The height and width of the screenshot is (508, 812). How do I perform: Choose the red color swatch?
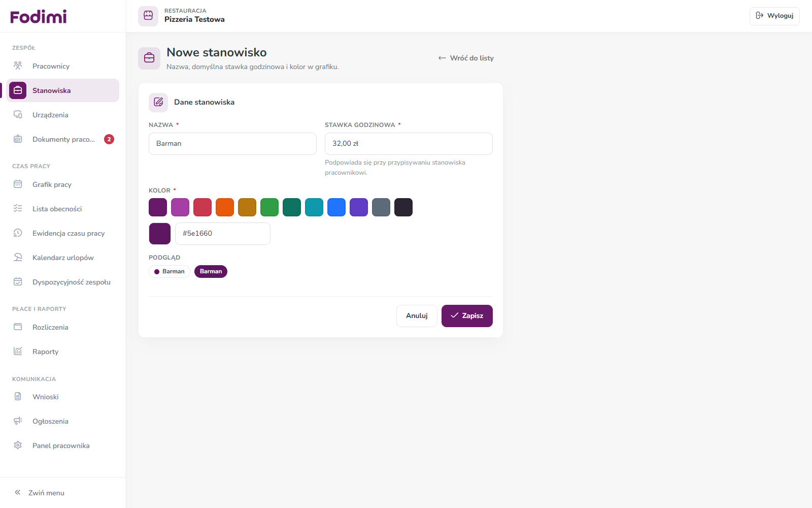pos(202,207)
